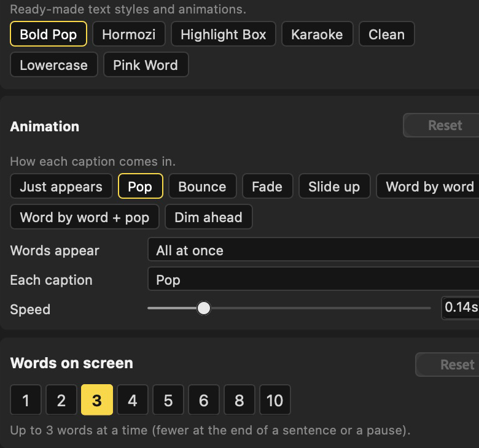Apply the Pink Word preset

pyautogui.click(x=146, y=64)
